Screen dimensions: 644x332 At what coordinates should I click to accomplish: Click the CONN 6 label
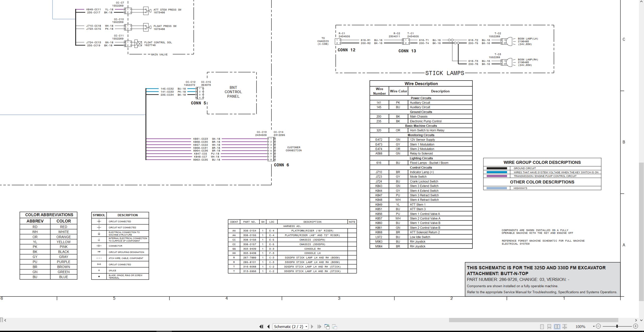(281, 165)
